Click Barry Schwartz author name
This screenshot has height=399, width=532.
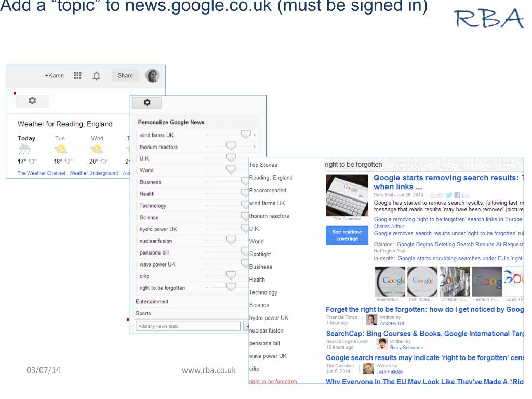(x=406, y=348)
